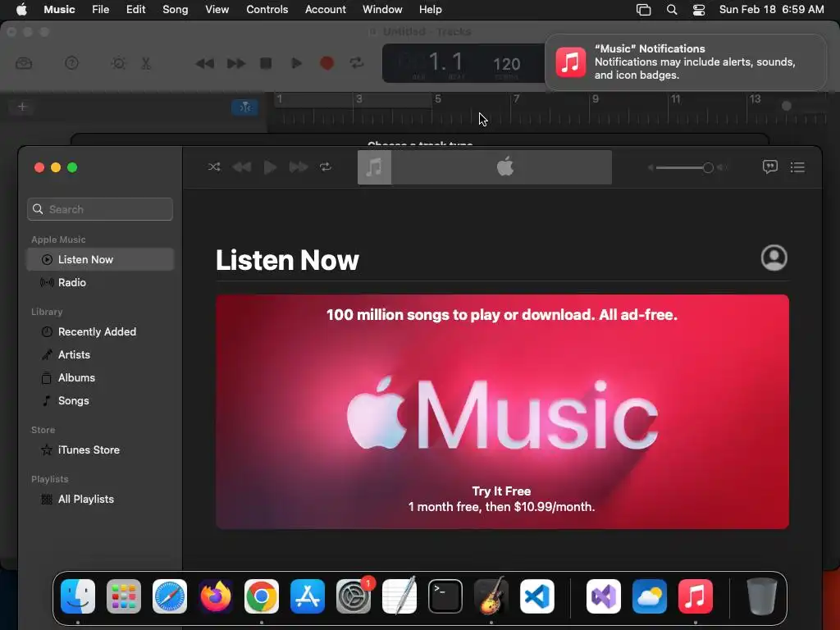Screen dimensions: 840x630
Task: Click GarageBand tempo value 120
Action: pyautogui.click(x=507, y=64)
